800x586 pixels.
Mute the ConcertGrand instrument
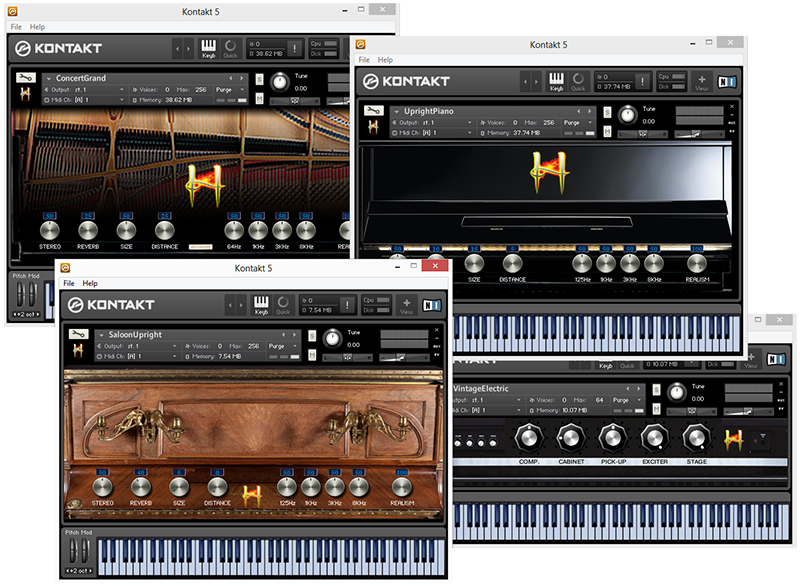click(260, 98)
